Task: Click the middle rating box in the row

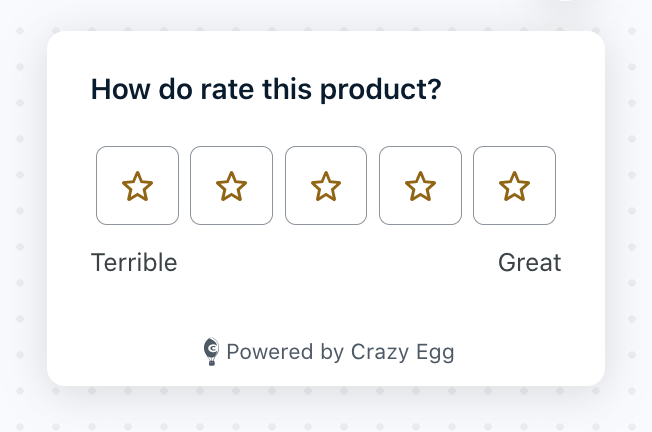Action: [326, 185]
